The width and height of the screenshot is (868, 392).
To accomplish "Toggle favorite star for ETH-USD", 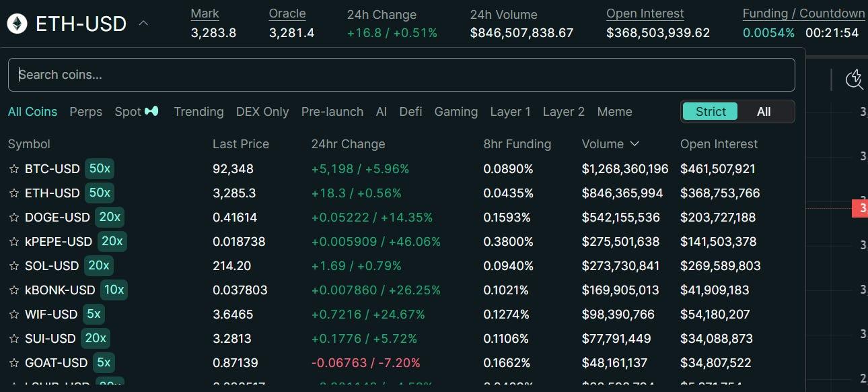I will pos(13,193).
